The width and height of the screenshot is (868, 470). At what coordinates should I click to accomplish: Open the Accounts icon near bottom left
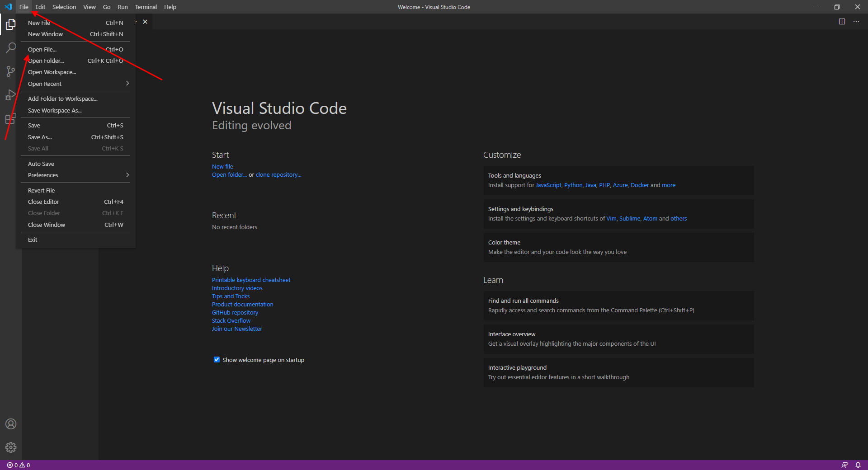(10, 424)
